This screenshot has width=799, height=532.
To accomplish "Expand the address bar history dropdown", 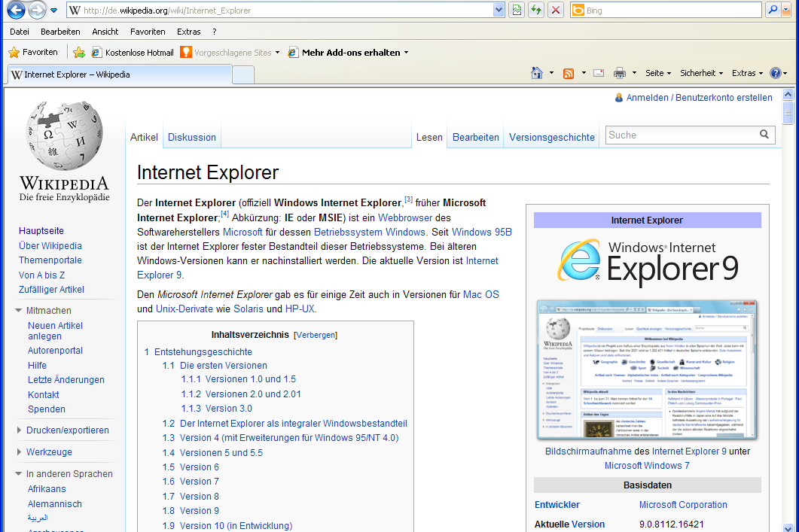I will coord(499,11).
